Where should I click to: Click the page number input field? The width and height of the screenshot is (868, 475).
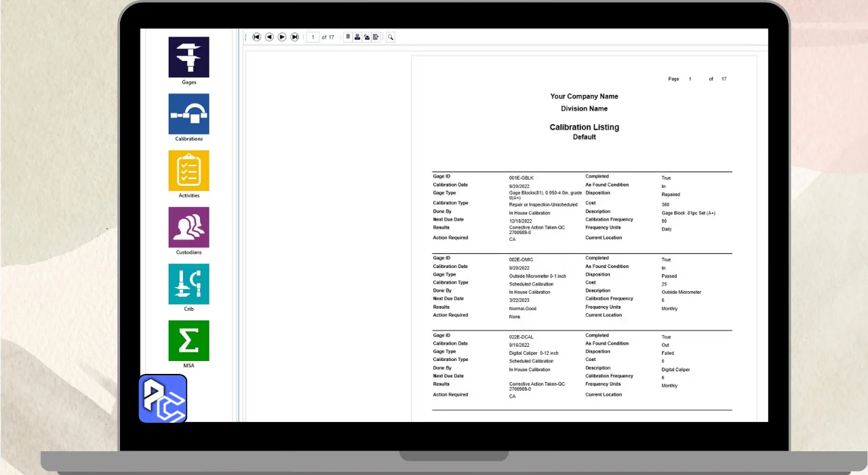313,37
